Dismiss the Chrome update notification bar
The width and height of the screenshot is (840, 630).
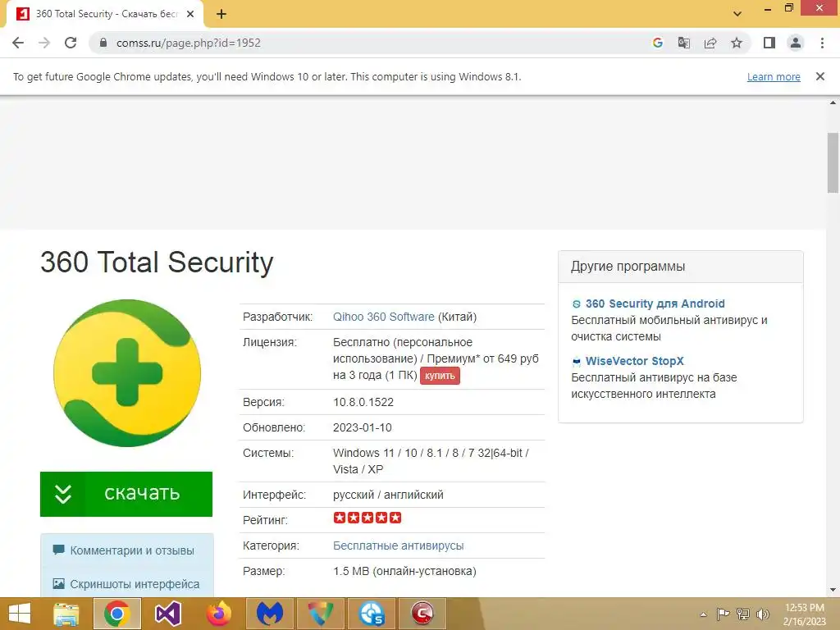(x=820, y=76)
